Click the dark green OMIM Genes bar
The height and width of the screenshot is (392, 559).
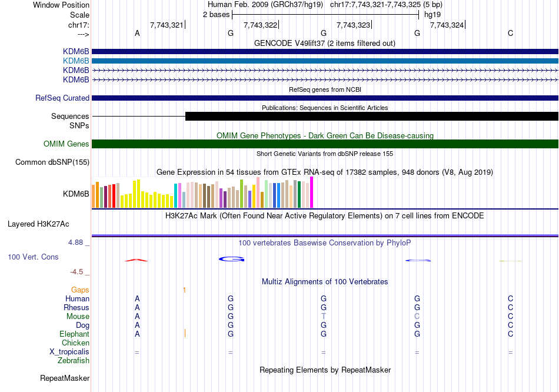325,144
